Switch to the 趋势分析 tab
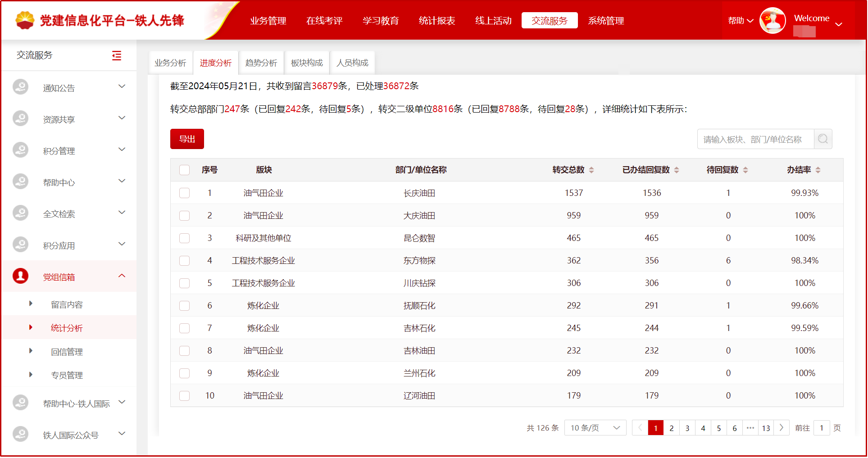This screenshot has width=868, height=458. pyautogui.click(x=261, y=63)
